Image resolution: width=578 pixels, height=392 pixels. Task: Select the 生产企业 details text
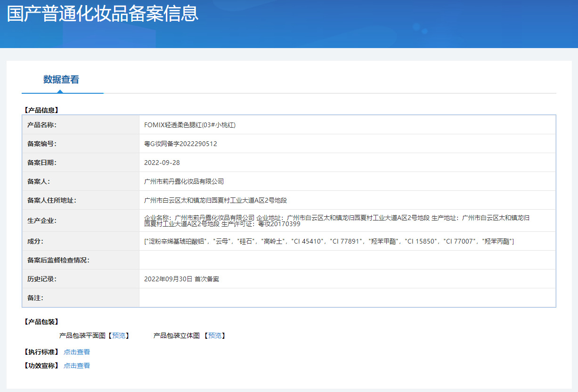pyautogui.click(x=337, y=220)
